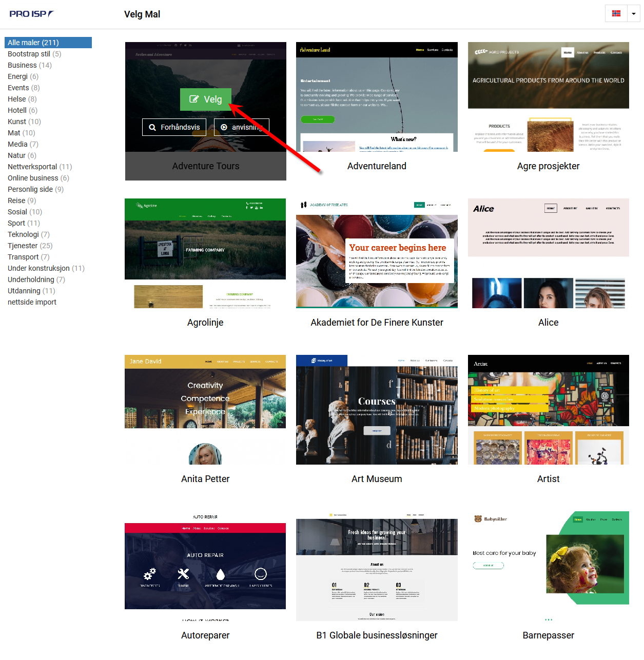Filter templates by Kunst

(24, 122)
